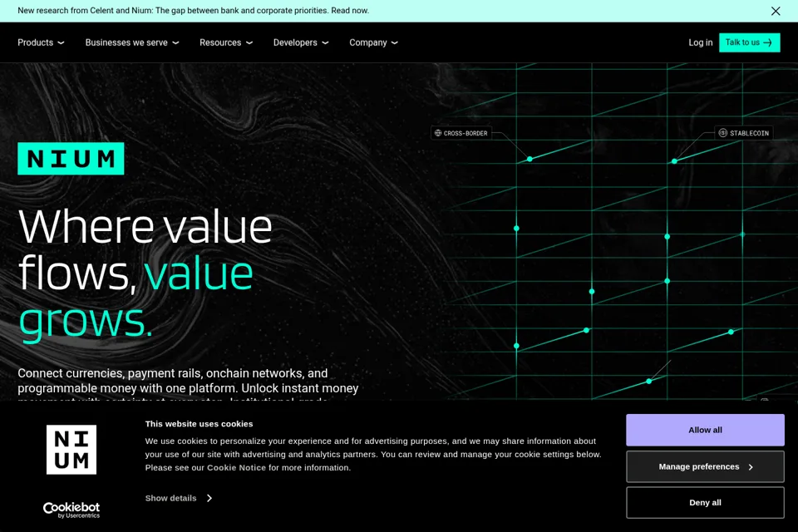Image resolution: width=798 pixels, height=532 pixels.
Task: Open the Businesses we serve menu
Action: [x=132, y=42]
